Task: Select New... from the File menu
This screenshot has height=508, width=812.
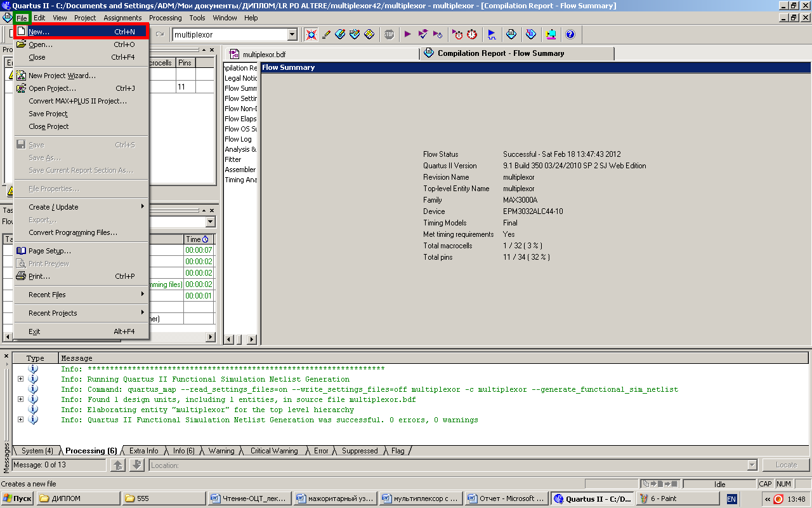Action: click(x=81, y=31)
